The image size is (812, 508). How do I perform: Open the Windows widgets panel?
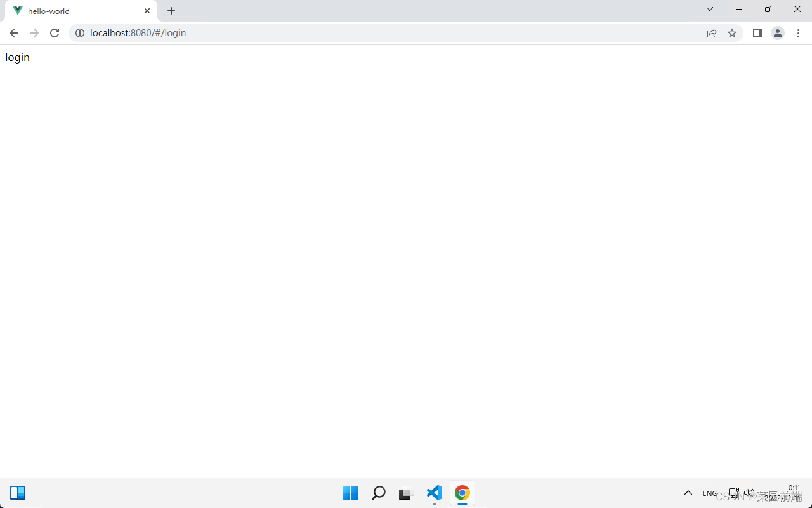pyautogui.click(x=18, y=493)
